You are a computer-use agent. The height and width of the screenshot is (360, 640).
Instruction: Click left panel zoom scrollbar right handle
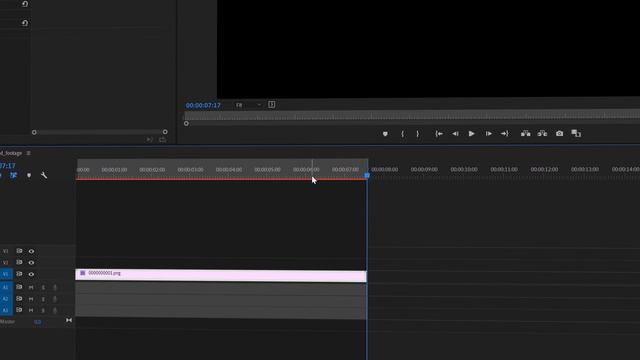coord(165,132)
